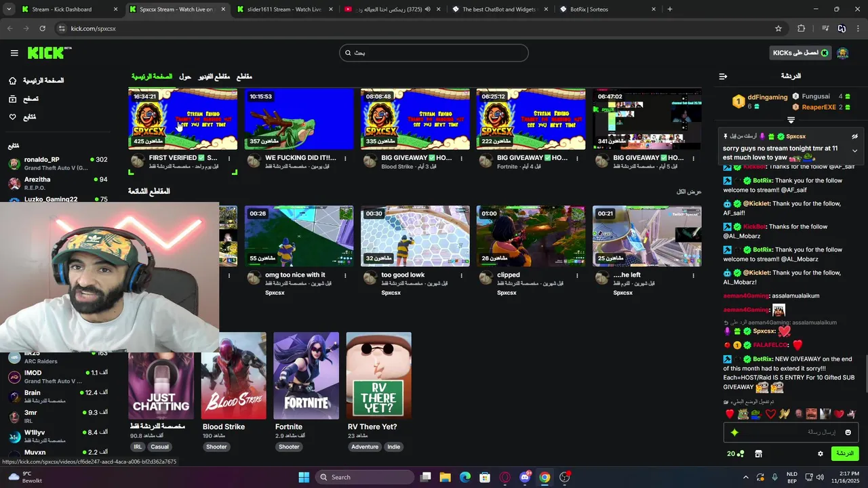Open the RV There Yet? category link
This screenshot has height=488, width=868.
coord(372,427)
